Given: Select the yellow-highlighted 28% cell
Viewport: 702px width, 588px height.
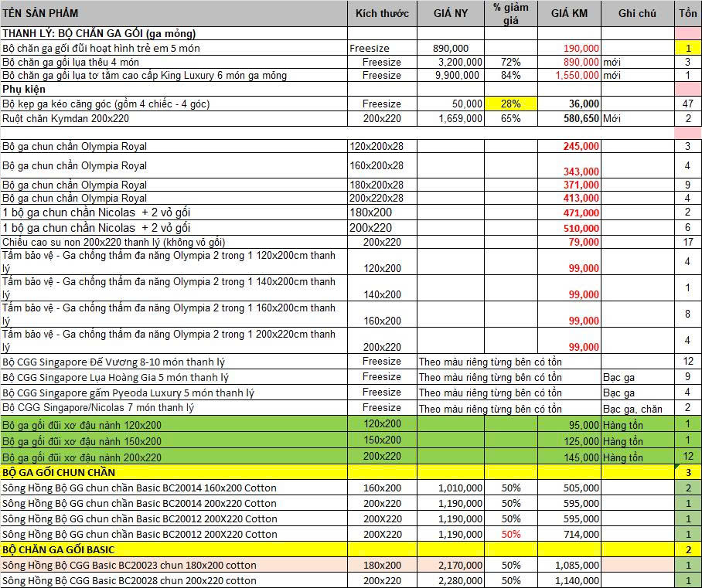Looking at the screenshot, I should point(511,104).
